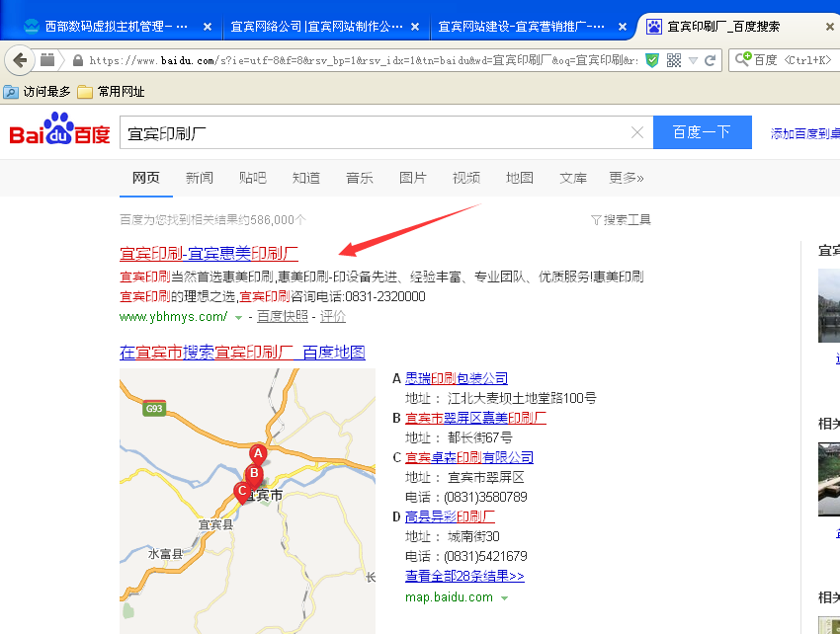Viewport: 840px width, 634px height.
Task: Click the search engine magnifier icon
Action: 743,59
